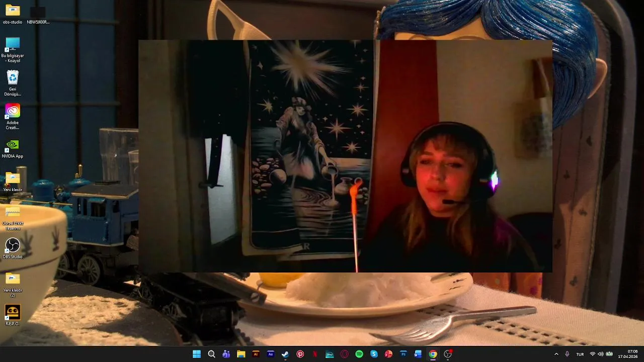Launch Adobe After Effects from taskbar
This screenshot has width=644, height=362.
click(271, 354)
